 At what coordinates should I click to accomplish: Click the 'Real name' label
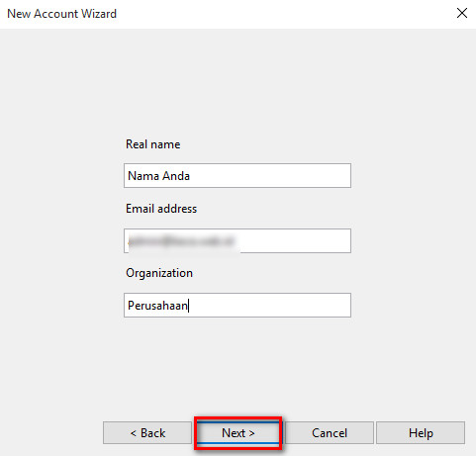(152, 144)
